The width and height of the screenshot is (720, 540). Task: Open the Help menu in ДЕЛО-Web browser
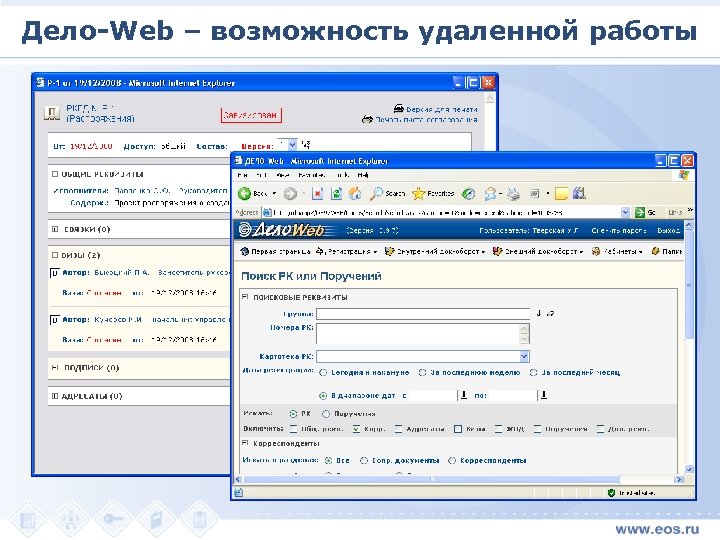point(363,175)
